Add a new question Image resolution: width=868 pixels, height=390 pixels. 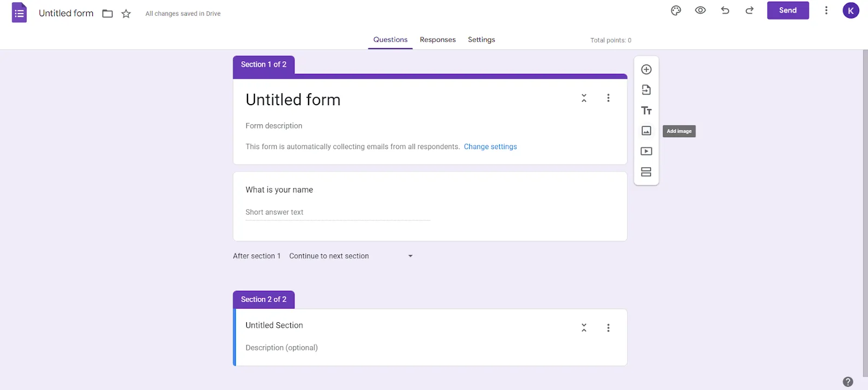coord(646,69)
